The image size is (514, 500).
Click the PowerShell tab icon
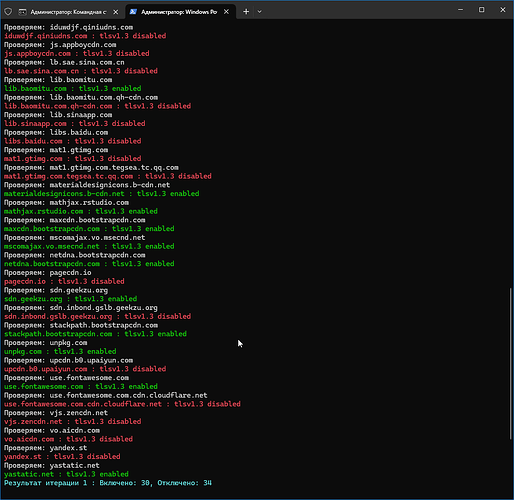click(x=133, y=12)
